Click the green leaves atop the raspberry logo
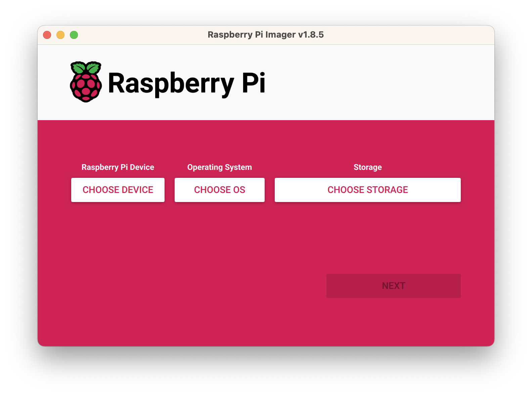This screenshot has width=532, height=396. point(86,67)
